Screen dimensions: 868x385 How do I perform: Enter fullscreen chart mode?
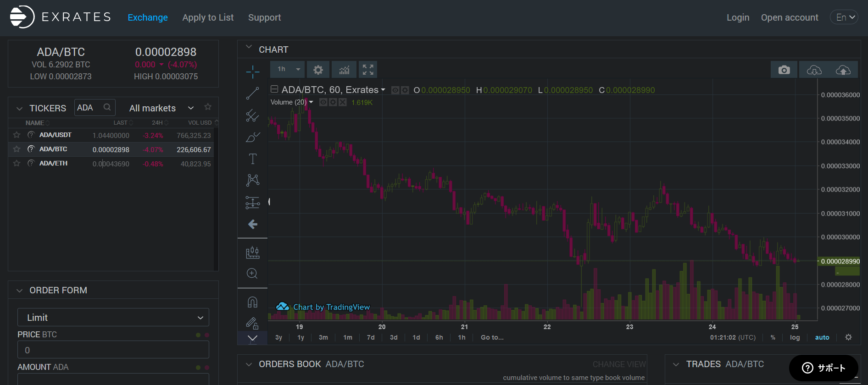tap(368, 70)
